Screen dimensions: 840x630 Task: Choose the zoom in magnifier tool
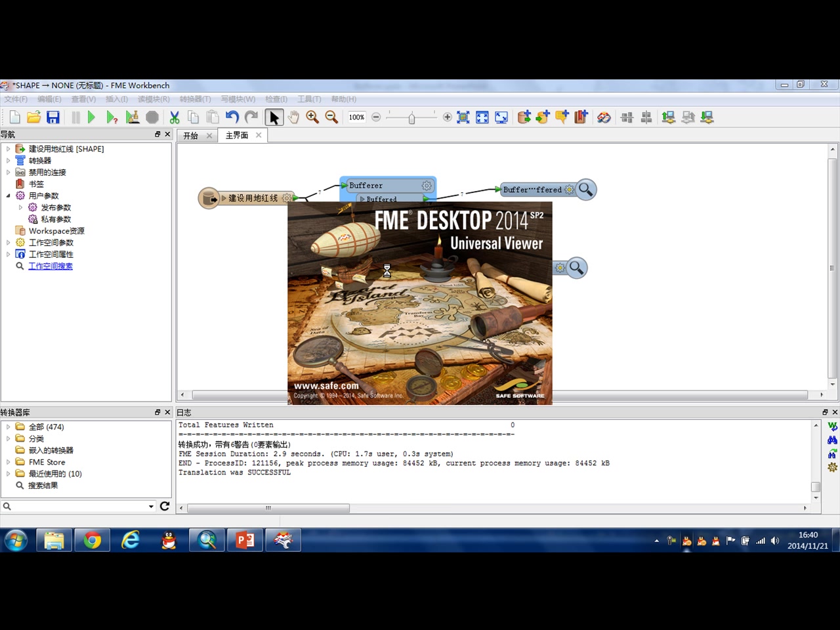[x=312, y=117]
